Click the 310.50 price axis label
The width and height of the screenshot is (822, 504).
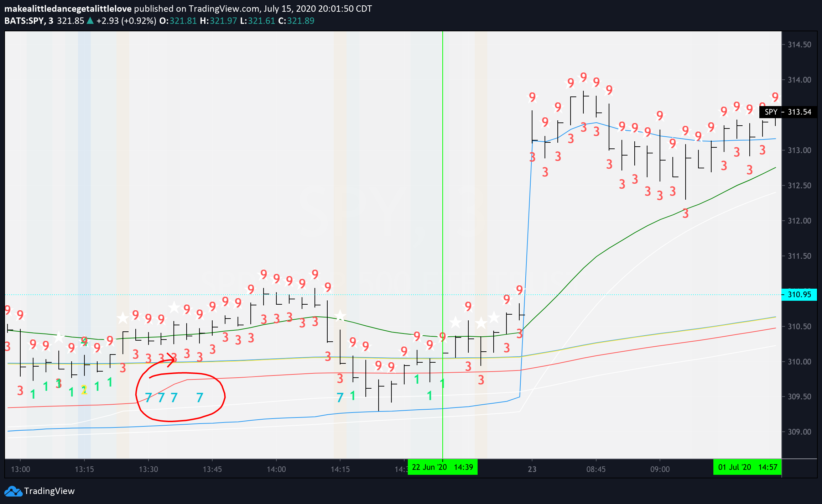coord(799,326)
